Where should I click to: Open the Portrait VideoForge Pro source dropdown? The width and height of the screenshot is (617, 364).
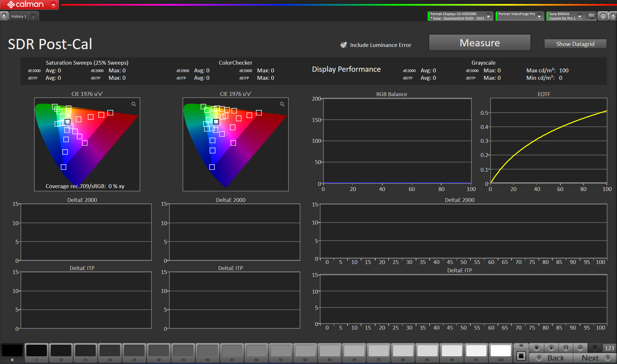click(x=539, y=16)
